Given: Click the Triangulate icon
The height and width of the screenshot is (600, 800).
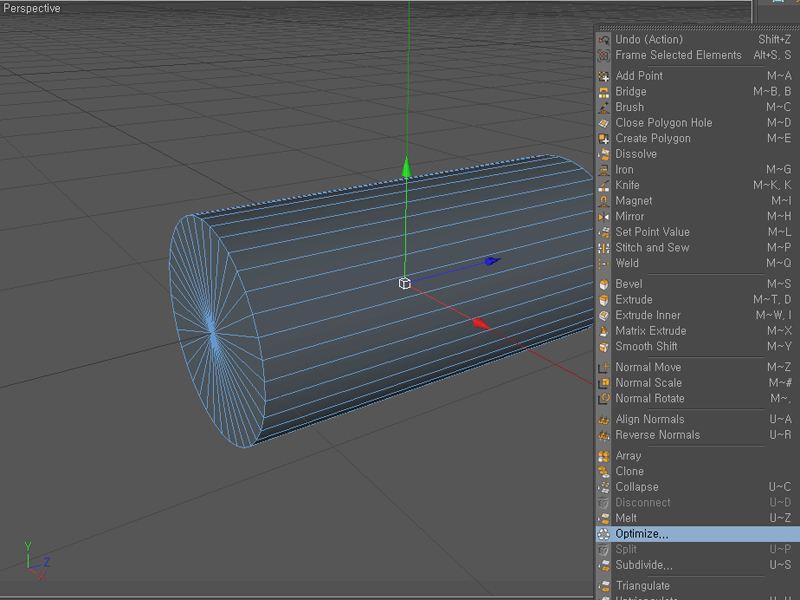Looking at the screenshot, I should (604, 586).
